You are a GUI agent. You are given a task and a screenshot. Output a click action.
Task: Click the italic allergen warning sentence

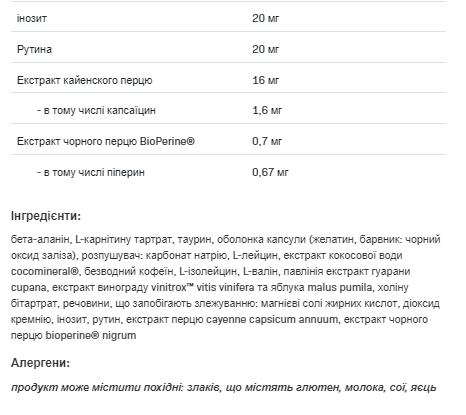coord(224,387)
